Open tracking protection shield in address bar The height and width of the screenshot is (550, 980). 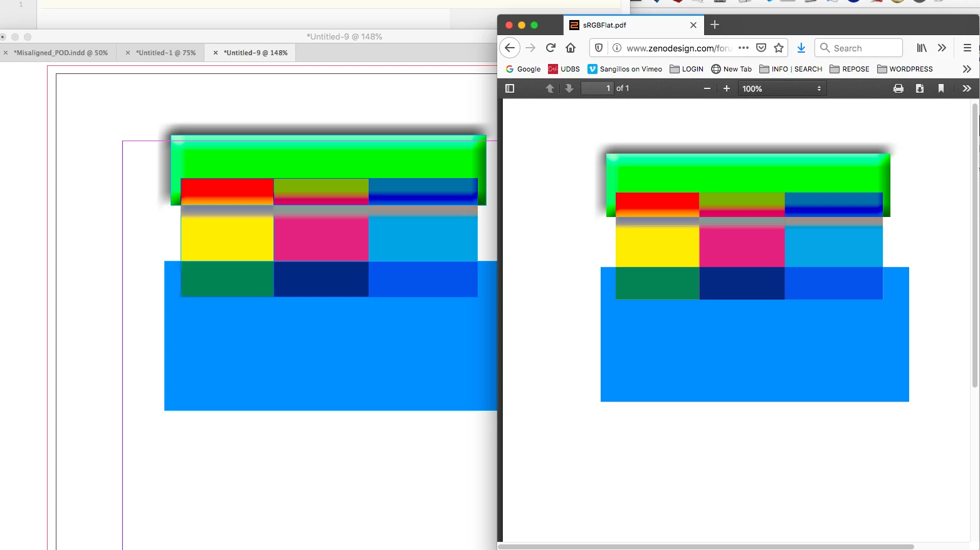(599, 48)
